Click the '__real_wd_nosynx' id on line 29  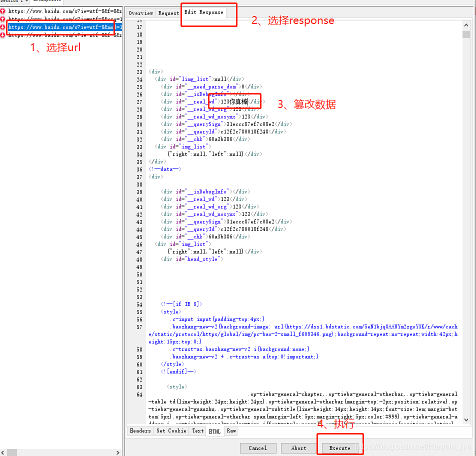click(x=211, y=117)
